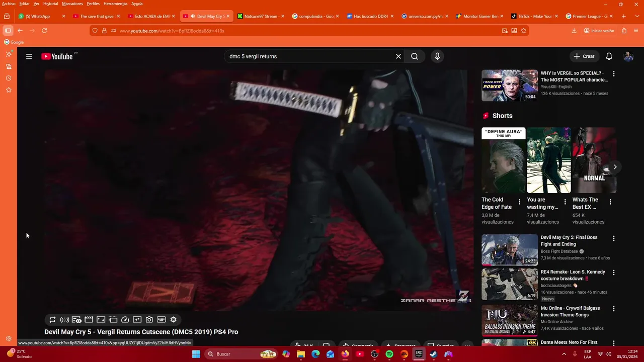The height and width of the screenshot is (362, 644).
Task: Open the account avatar menu
Action: coord(628,56)
